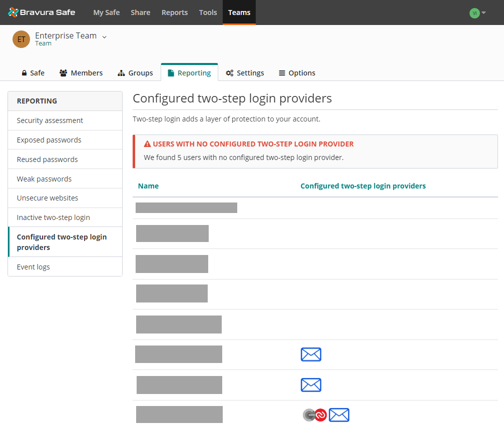Click the 'Two-step login adds a layer' description
The width and height of the screenshot is (504, 430).
[x=227, y=119]
